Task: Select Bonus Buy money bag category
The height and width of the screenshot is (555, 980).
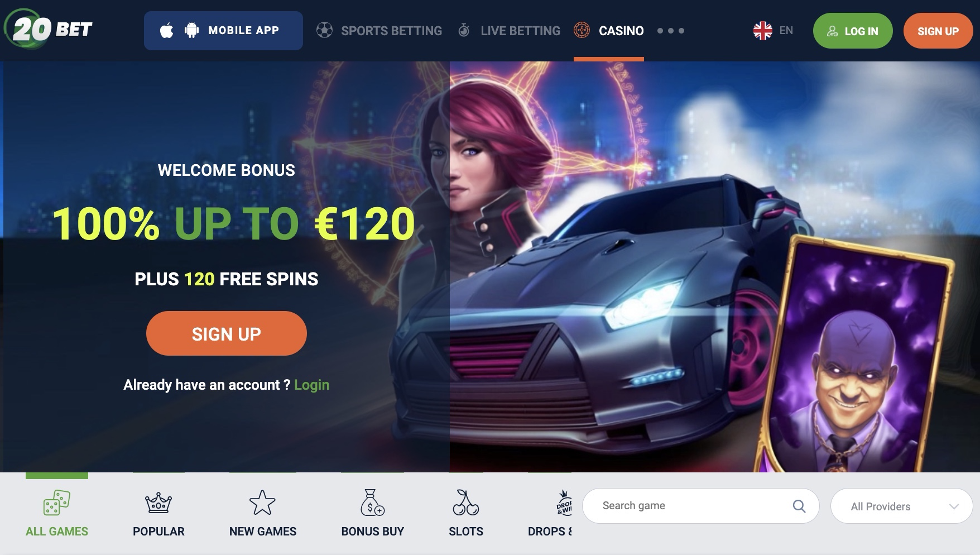Action: pyautogui.click(x=372, y=514)
